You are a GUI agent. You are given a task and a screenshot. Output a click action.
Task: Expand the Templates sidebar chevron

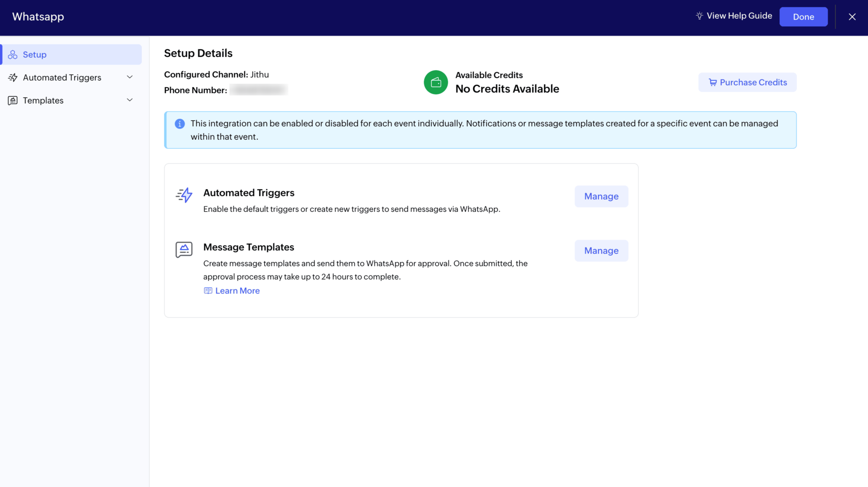coord(130,100)
